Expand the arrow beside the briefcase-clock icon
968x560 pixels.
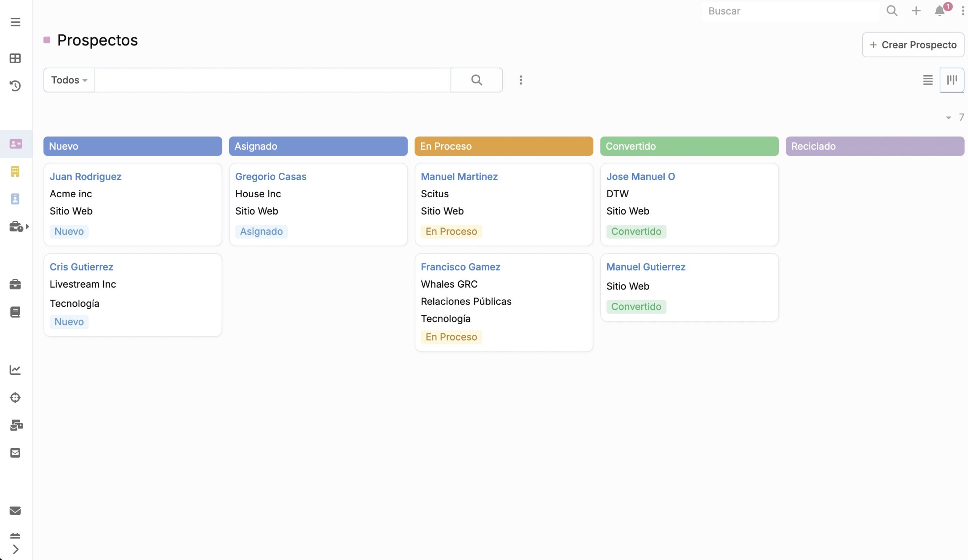pyautogui.click(x=27, y=226)
